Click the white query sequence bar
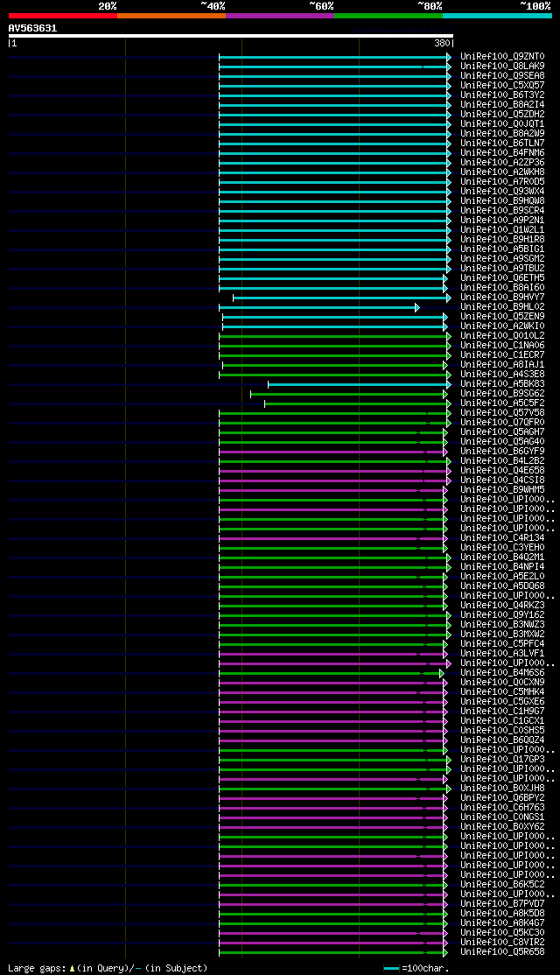This screenshot has width=560, height=975. (x=231, y=35)
